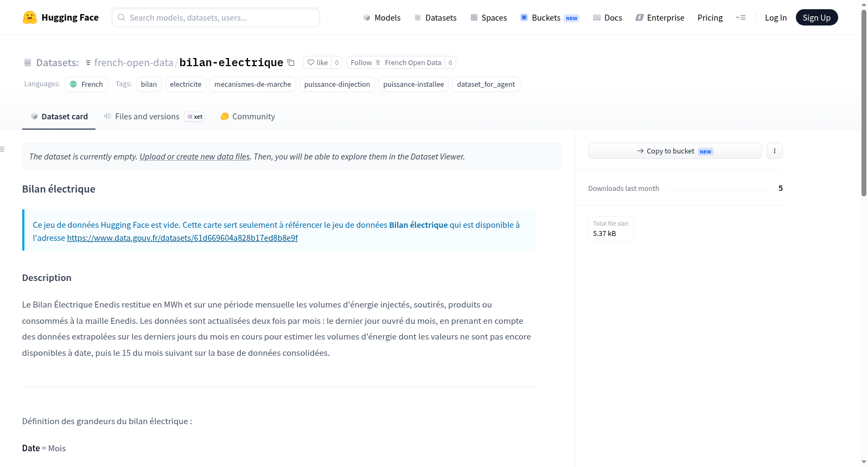This screenshot has width=868, height=467.
Task: Open the data.gouv.fr dataset URL
Action: (182, 238)
